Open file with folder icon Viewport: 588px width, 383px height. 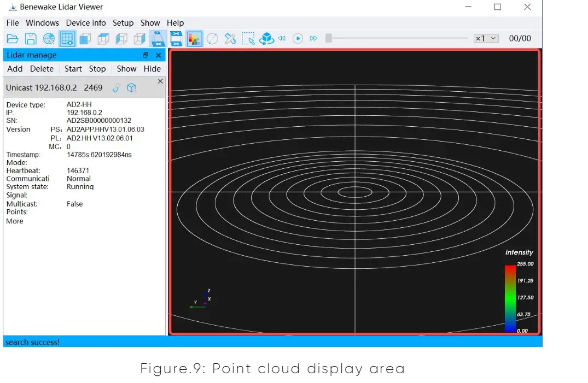[x=13, y=39]
